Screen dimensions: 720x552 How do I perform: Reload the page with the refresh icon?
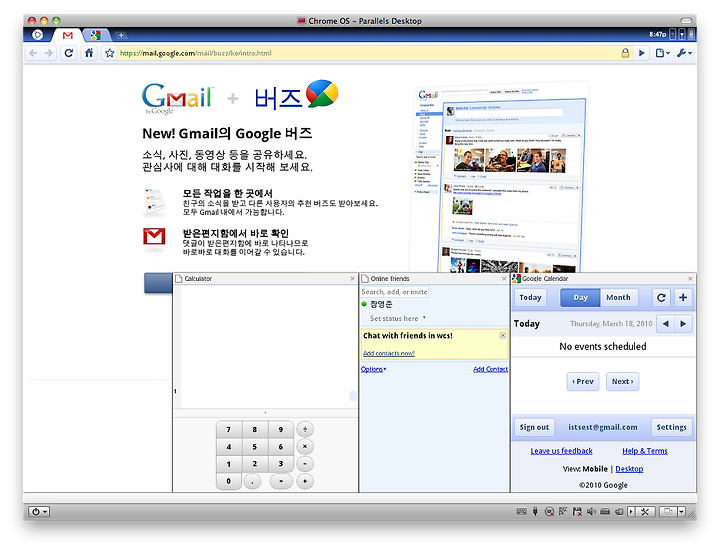pyautogui.click(x=68, y=53)
